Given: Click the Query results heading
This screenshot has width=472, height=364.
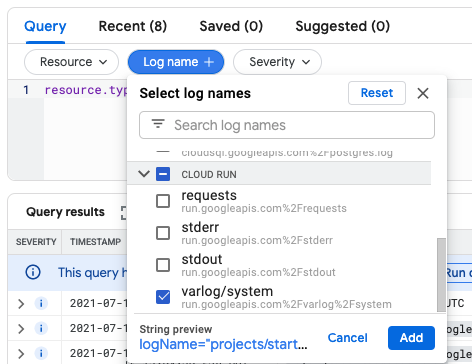Looking at the screenshot, I should 65,212.
